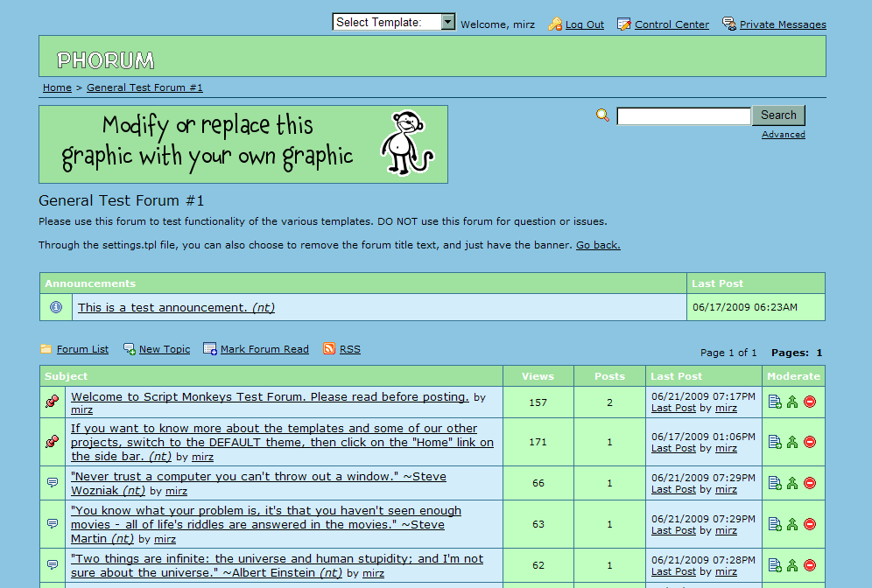Click the PHORUM logo in header
Screen dimensions: 872x588
pyautogui.click(x=106, y=60)
